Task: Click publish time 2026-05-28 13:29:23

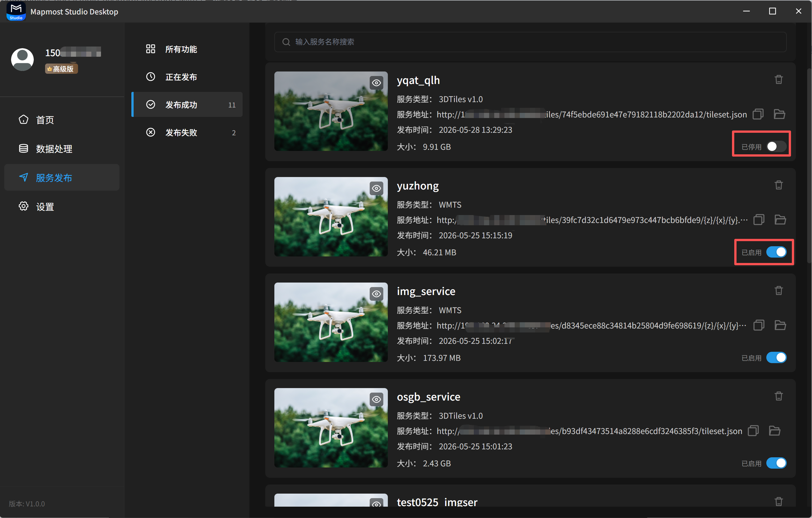Action: click(475, 130)
